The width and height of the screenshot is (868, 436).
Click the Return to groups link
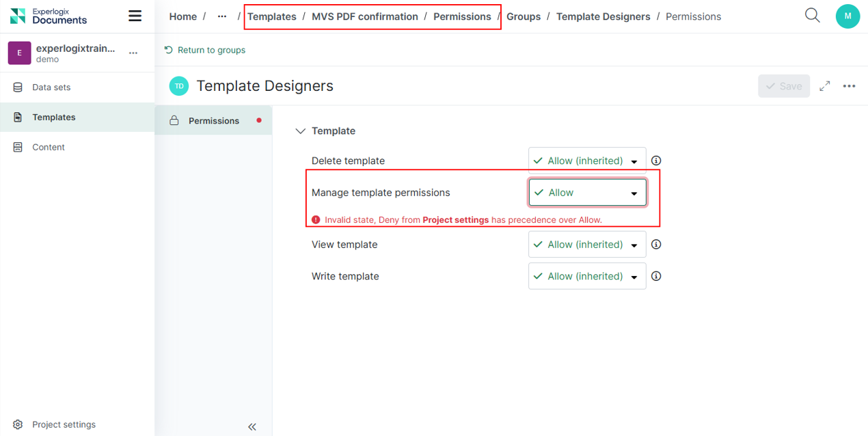tap(205, 50)
